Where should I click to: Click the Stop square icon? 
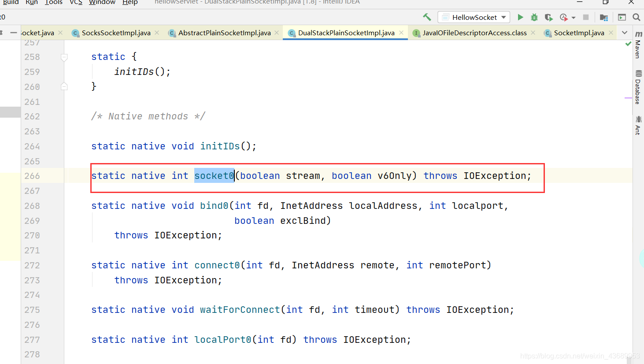tap(586, 17)
